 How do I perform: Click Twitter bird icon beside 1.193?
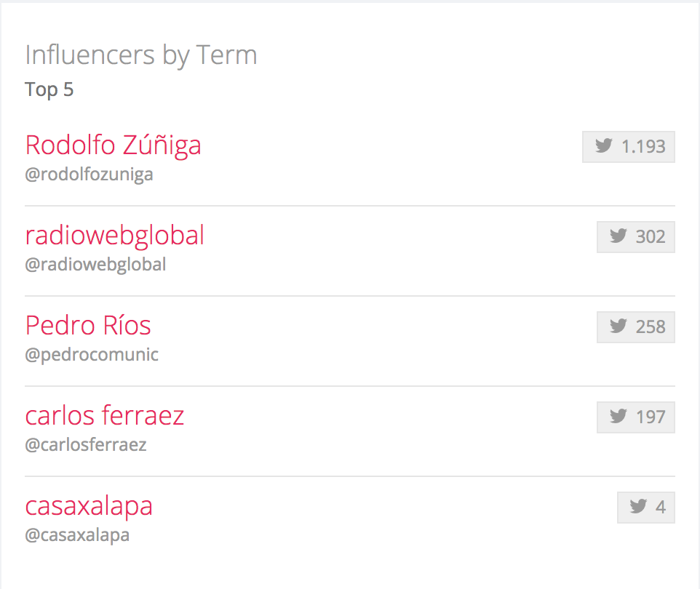click(603, 146)
